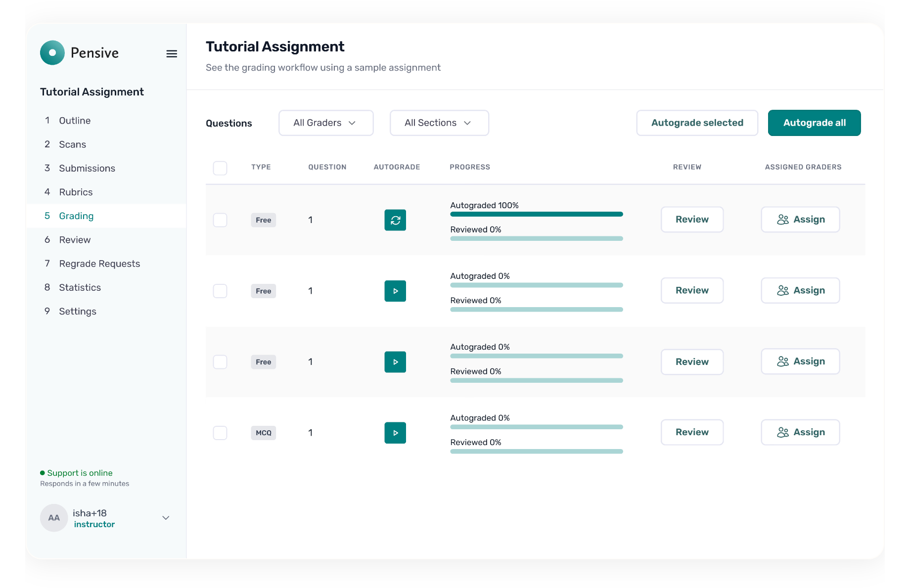The image size is (910, 588).
Task: Click the Autograde all button
Action: 814,123
